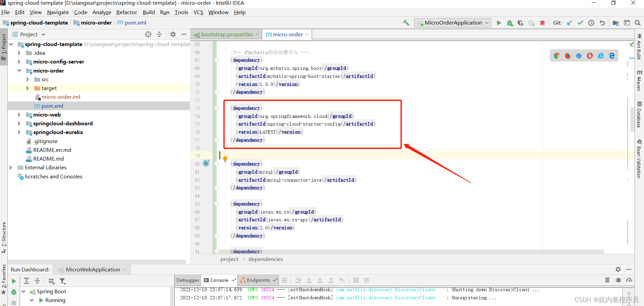Open Run Dashboard settings gear
Image resolution: width=644 pixels, height=306 pixels.
point(618,269)
